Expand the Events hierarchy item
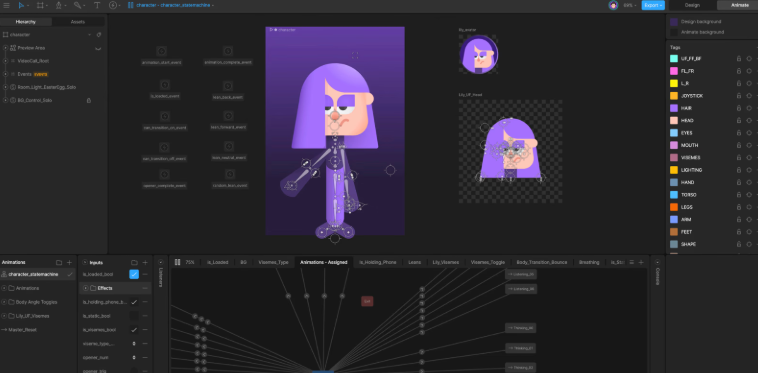 click(5, 74)
